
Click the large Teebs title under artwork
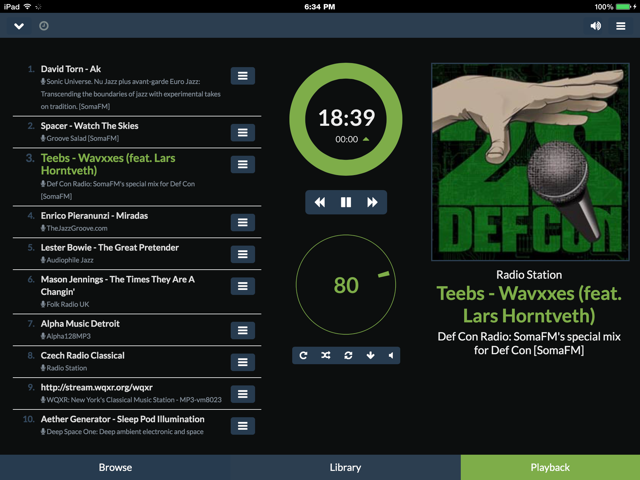[x=529, y=304]
